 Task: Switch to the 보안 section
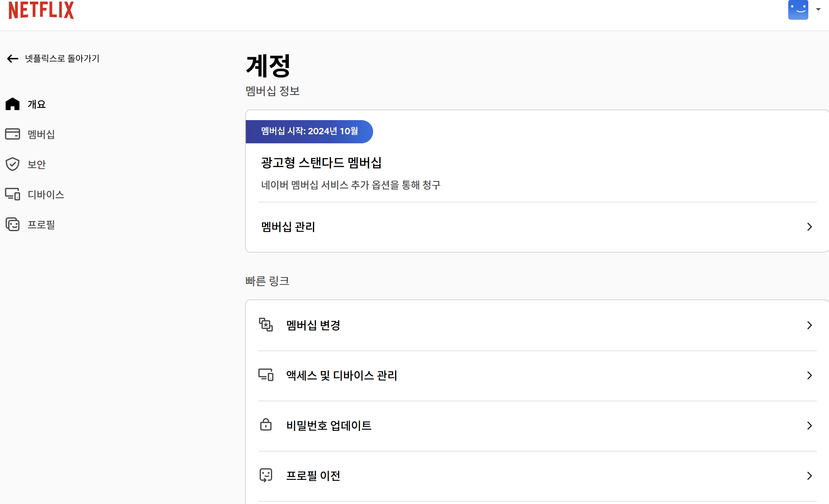[x=36, y=164]
